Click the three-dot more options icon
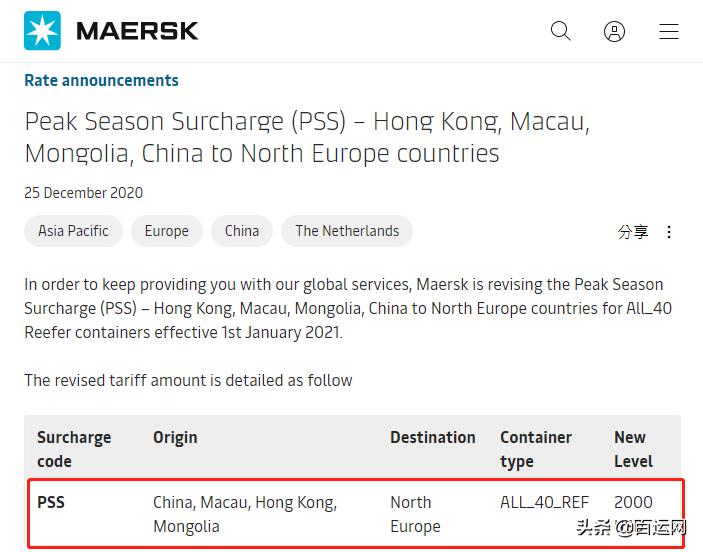This screenshot has height=552, width=703. pyautogui.click(x=669, y=232)
